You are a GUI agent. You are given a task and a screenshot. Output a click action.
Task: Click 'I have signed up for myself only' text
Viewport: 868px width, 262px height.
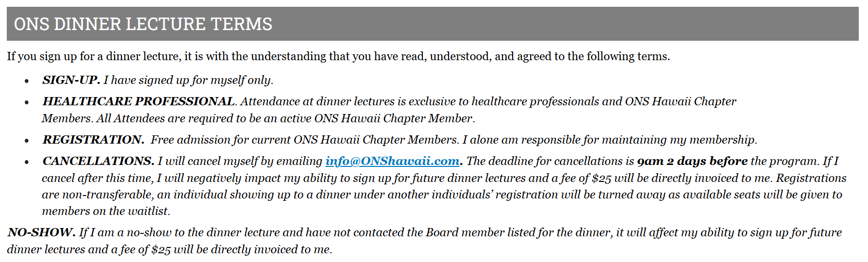(188, 80)
